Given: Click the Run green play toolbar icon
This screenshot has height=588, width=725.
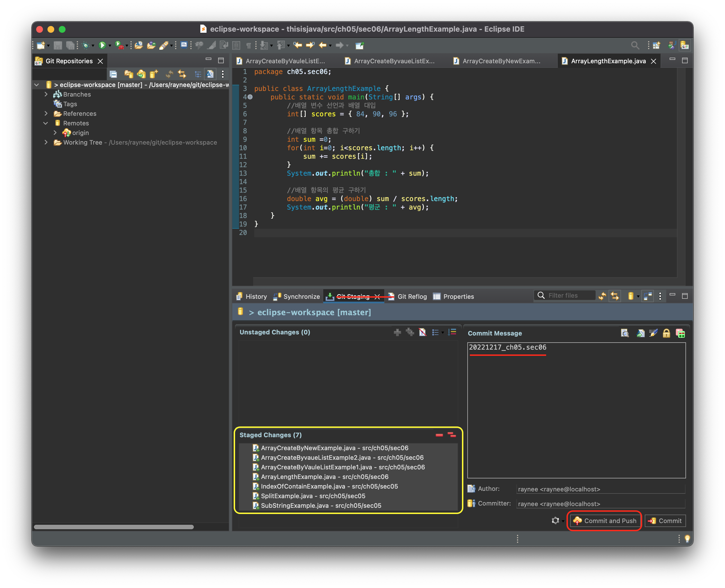Looking at the screenshot, I should 102,45.
